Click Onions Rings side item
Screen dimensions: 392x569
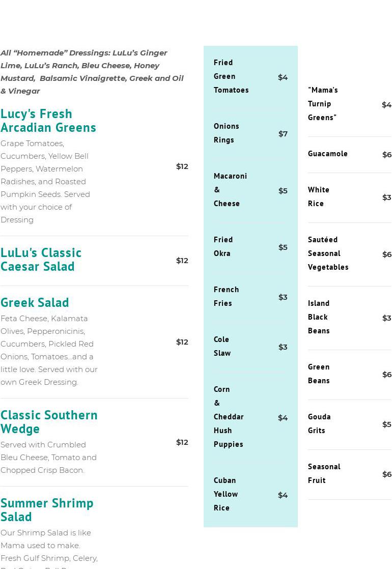coord(226,133)
